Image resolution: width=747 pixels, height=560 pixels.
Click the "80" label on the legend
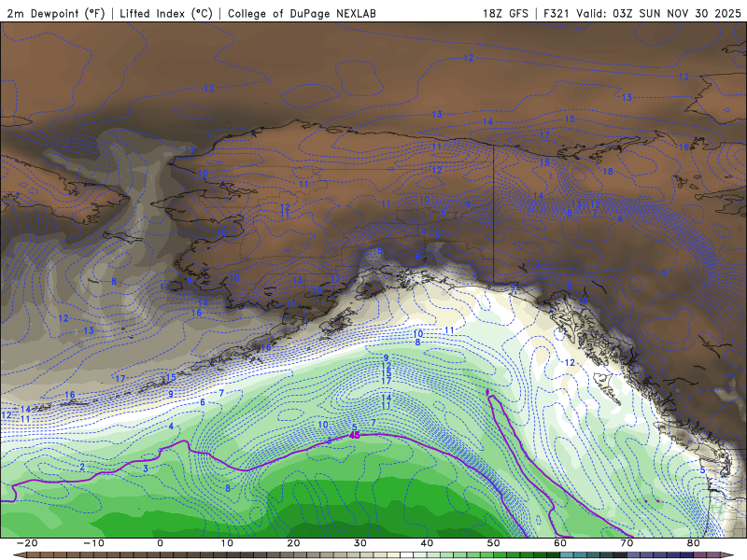(694, 543)
